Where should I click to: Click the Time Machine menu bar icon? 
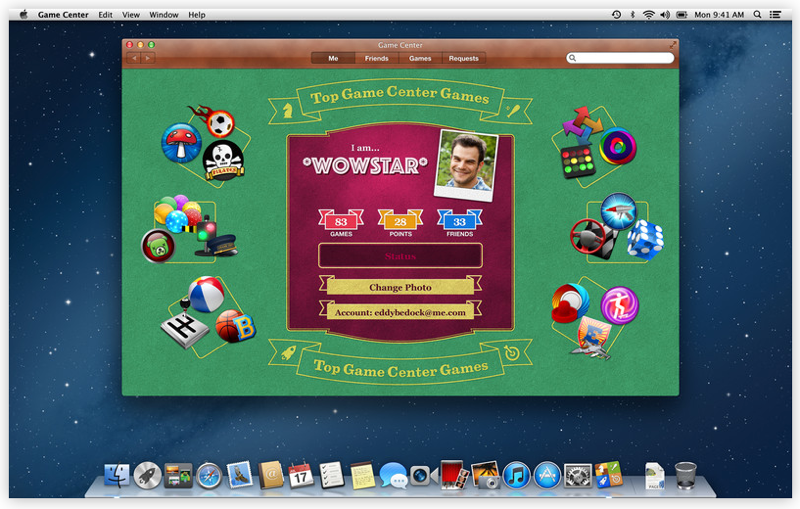tap(616, 15)
